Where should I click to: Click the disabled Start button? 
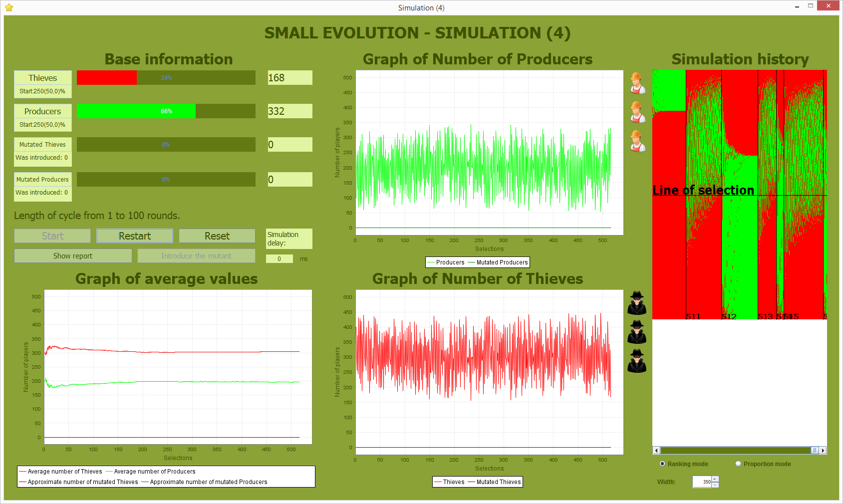[52, 236]
